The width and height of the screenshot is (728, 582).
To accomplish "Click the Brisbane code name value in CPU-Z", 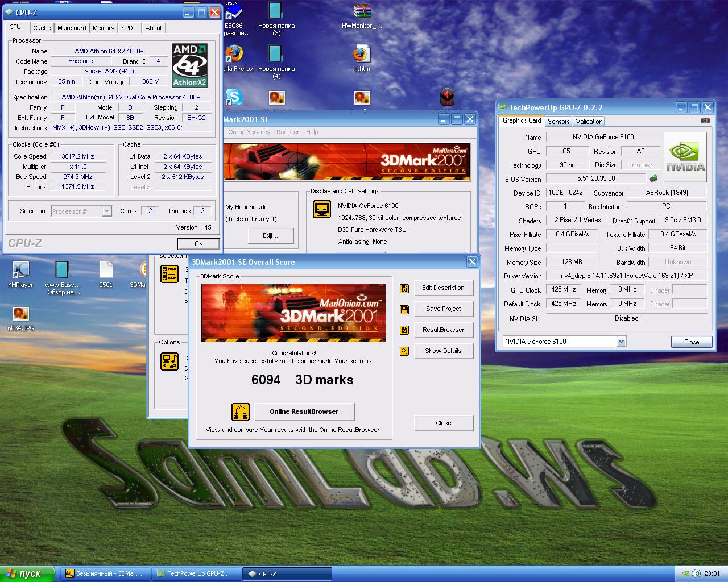I will pos(80,61).
